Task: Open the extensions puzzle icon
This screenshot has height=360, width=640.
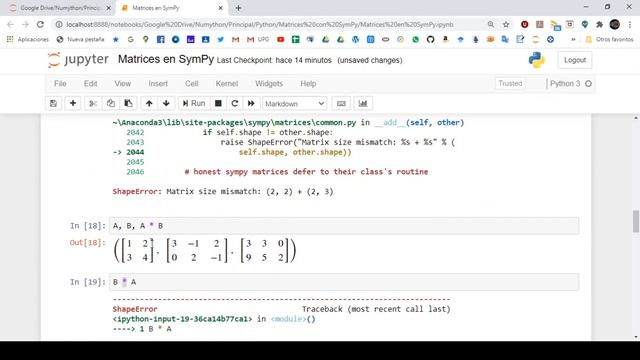Action: [600, 24]
